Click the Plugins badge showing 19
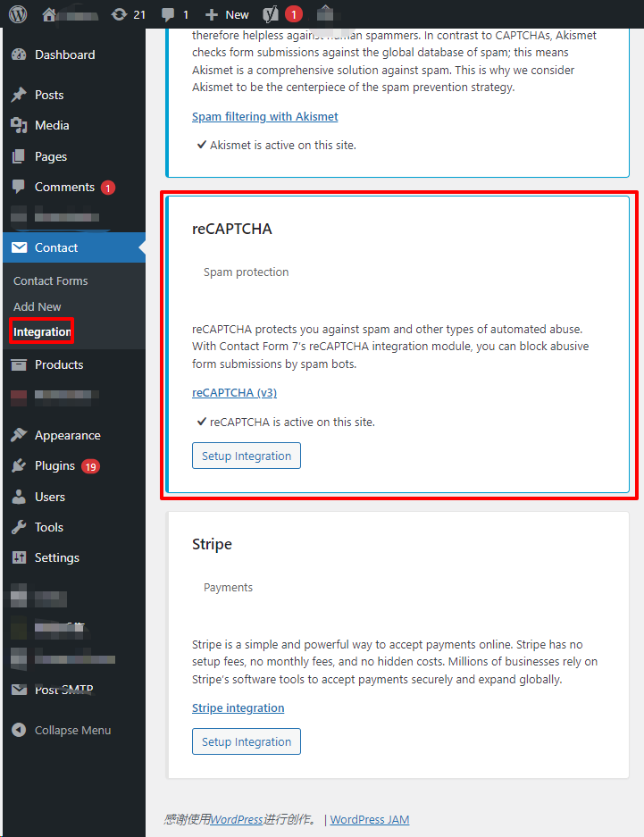 [91, 466]
